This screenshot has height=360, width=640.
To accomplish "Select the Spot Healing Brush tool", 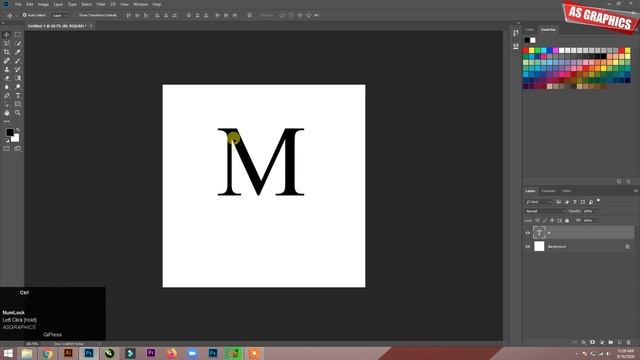I will (7, 61).
